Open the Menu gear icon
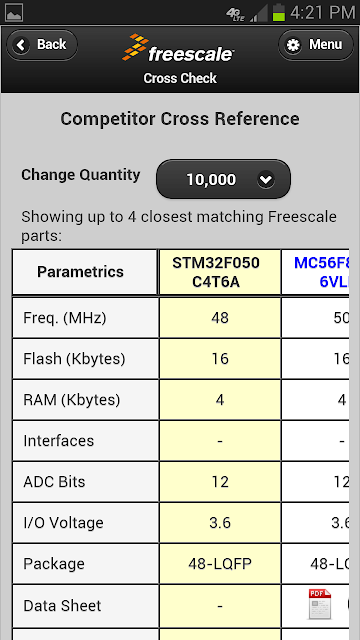This screenshot has width=360, height=640. pos(293,44)
